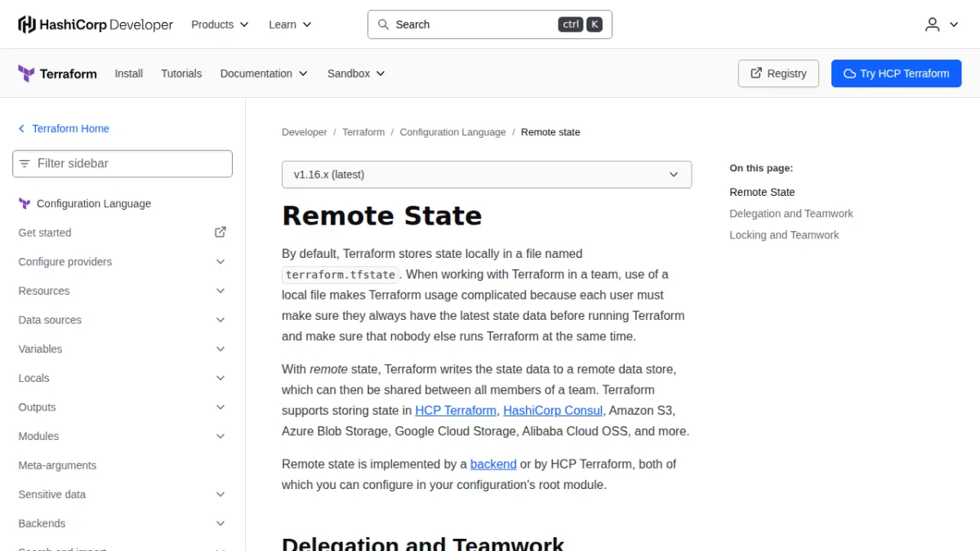
Task: Expand the Backends sidebar section
Action: tap(122, 524)
